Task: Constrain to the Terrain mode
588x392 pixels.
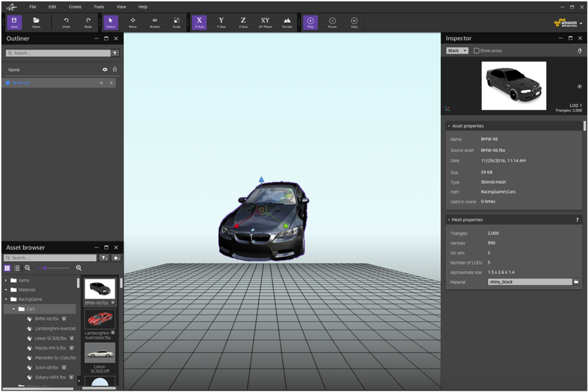Action: click(x=287, y=22)
